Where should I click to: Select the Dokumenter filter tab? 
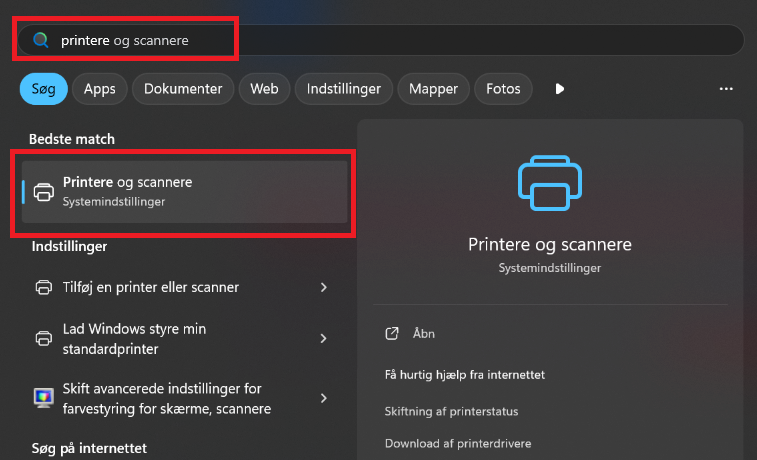tap(183, 89)
